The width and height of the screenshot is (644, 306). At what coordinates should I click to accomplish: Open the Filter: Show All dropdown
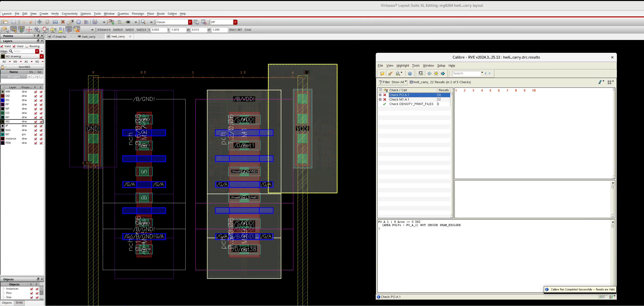[393, 82]
